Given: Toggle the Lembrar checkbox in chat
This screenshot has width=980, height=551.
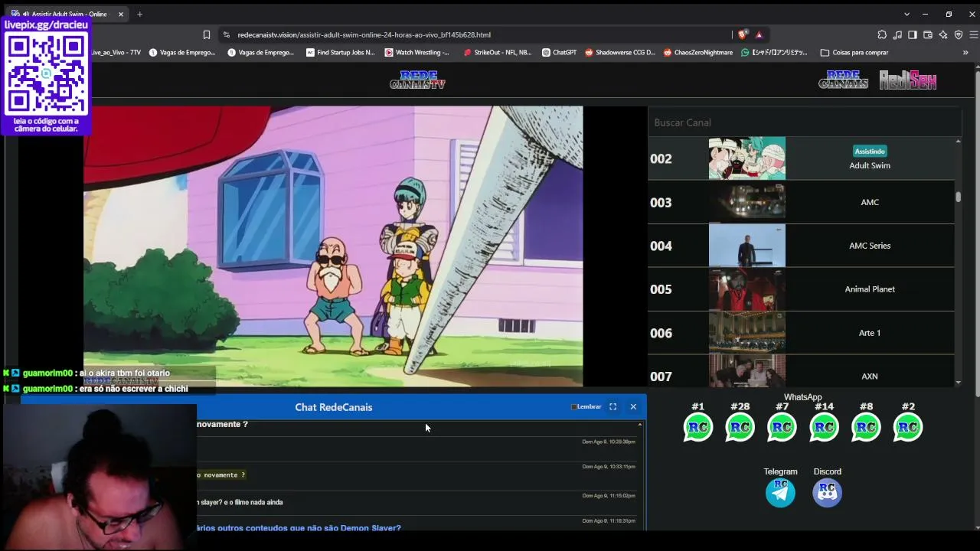Looking at the screenshot, I should pos(573,407).
